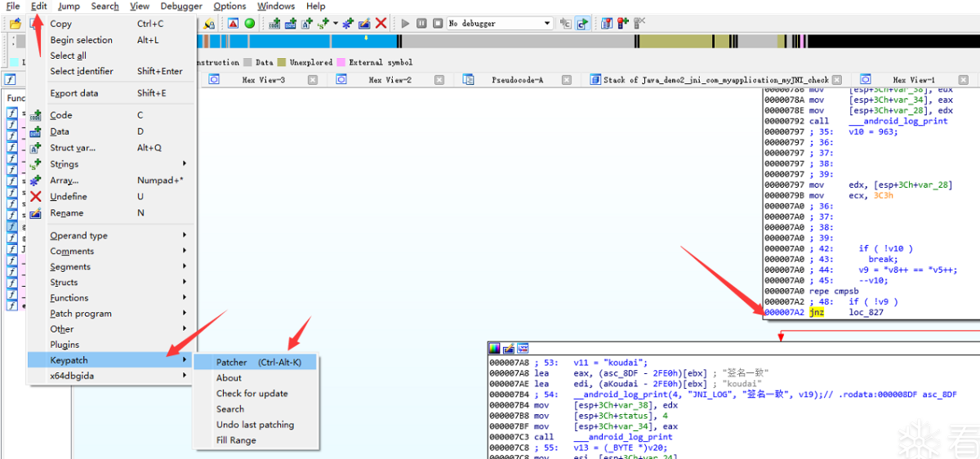
Task: Open the Options menu
Action: coord(230,6)
